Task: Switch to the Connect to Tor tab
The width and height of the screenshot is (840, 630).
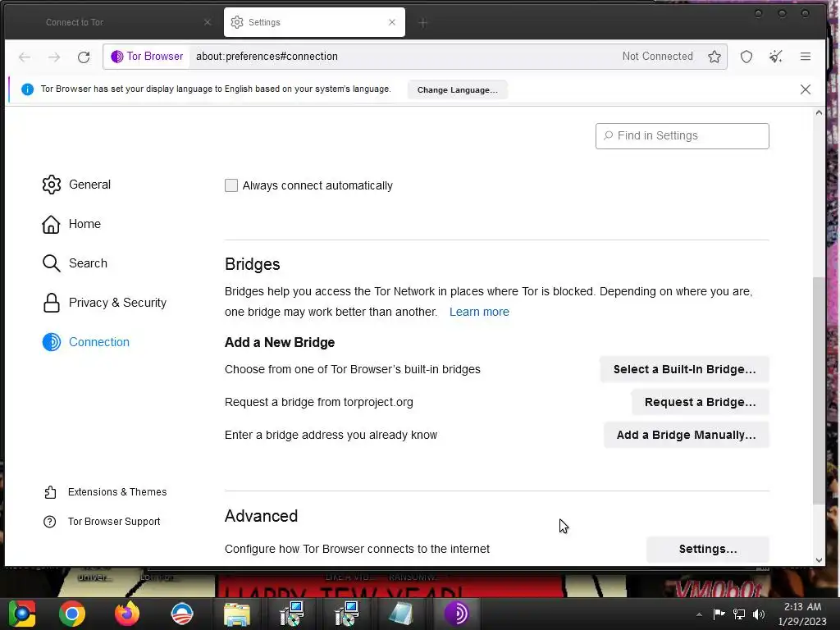Action: [112, 22]
